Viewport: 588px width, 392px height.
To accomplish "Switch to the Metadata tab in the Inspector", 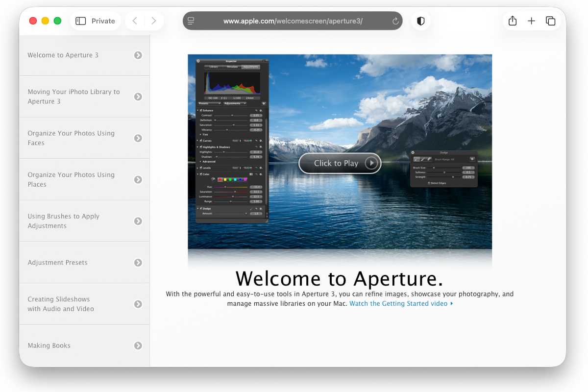I will (x=232, y=67).
